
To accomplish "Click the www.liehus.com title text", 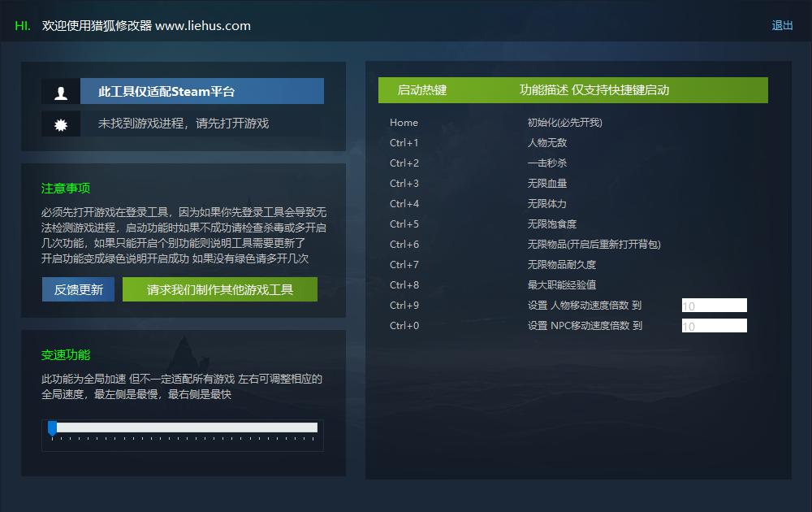I will pos(203,26).
